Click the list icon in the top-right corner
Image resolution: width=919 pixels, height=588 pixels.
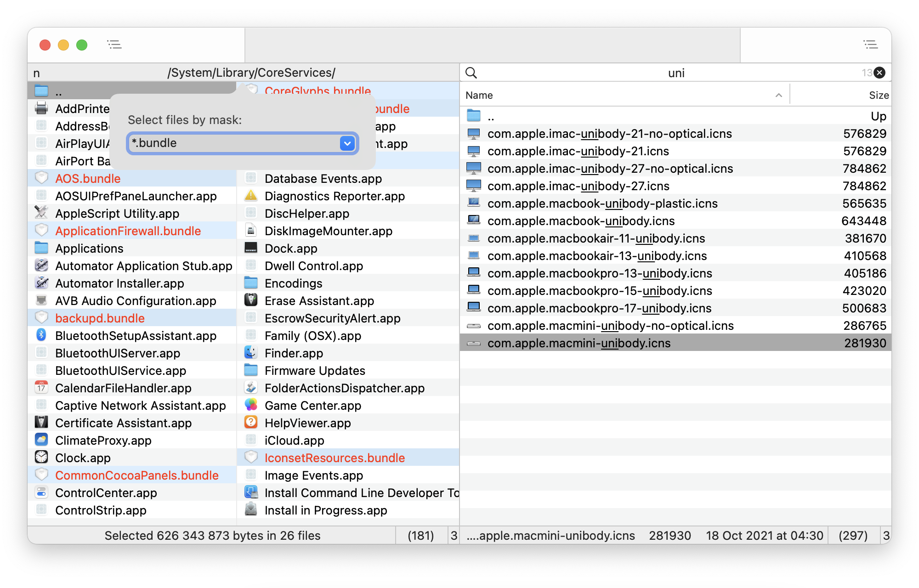click(871, 45)
